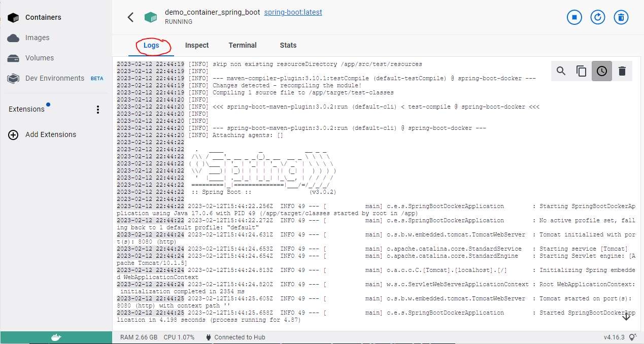644x344 pixels.
Task: Open the Stats tab
Action: 288,45
